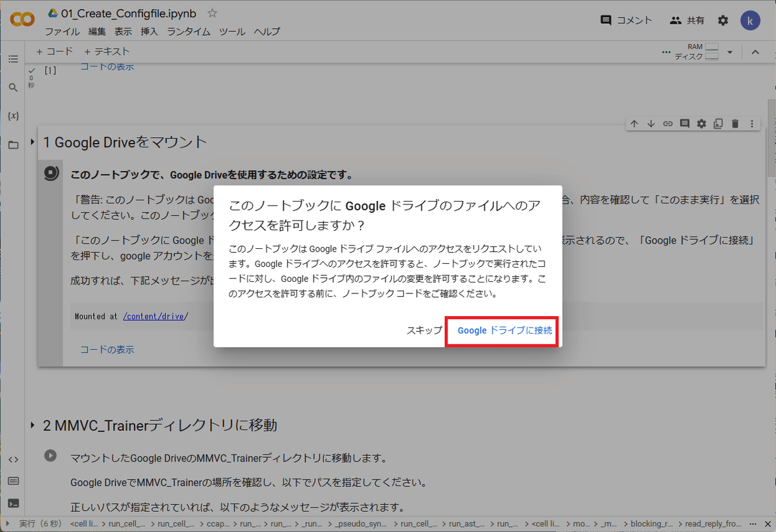Image resolution: width=776 pixels, height=532 pixels.
Task: Collapse section 2 MMVC_Trainerディレクトリに移動
Action: point(33,425)
